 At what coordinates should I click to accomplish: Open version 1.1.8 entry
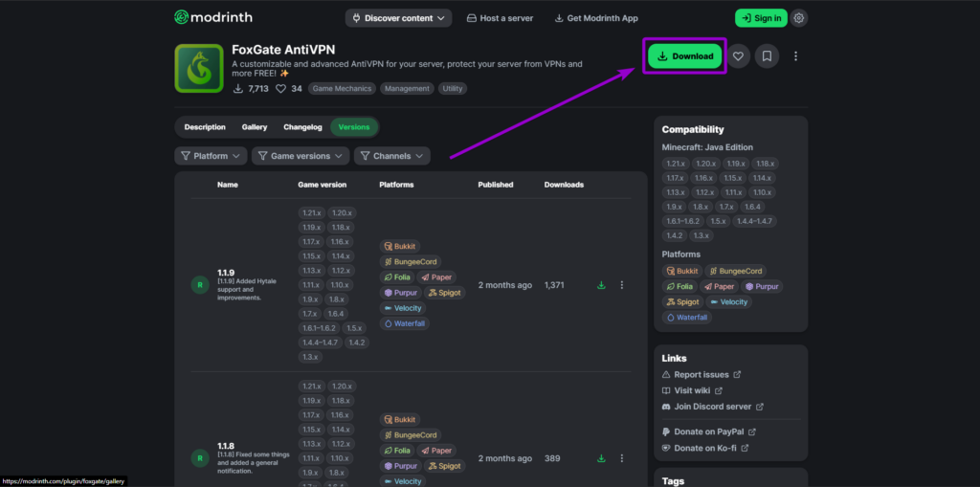point(226,447)
